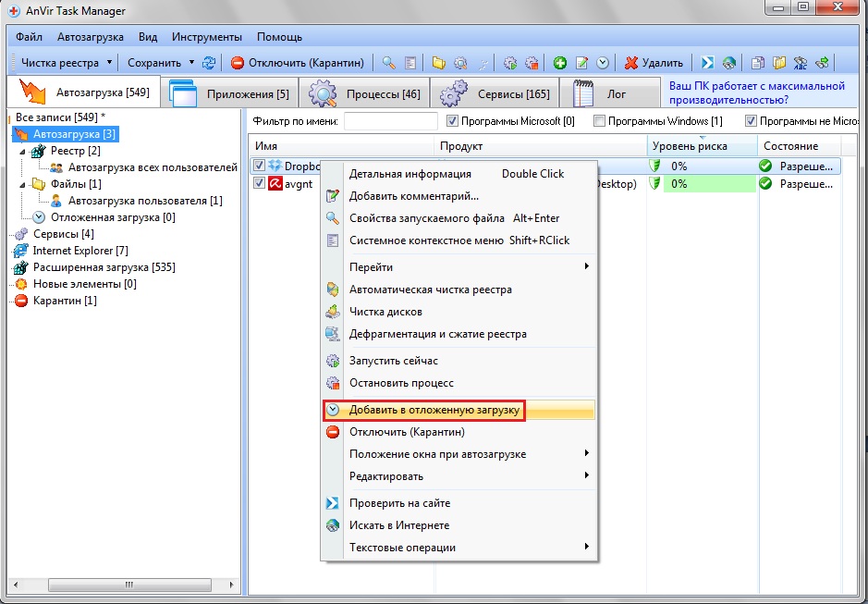Screen dimensions: 868x604
Task: Open the Помощь menu
Action: pos(279,37)
